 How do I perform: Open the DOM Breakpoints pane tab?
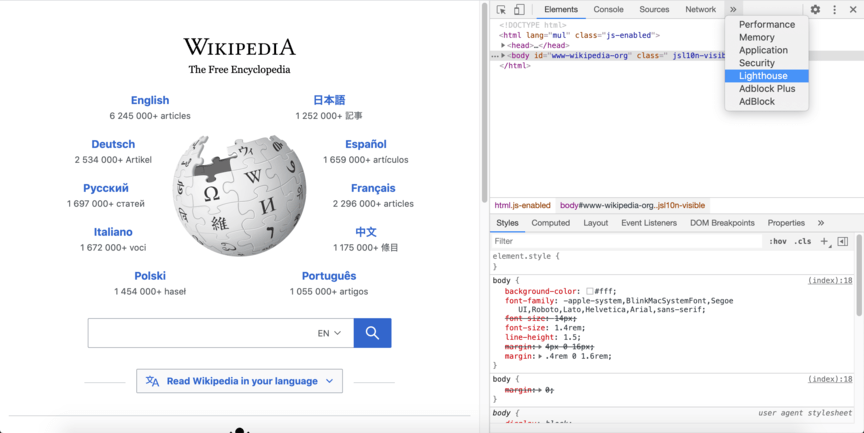[x=722, y=223]
